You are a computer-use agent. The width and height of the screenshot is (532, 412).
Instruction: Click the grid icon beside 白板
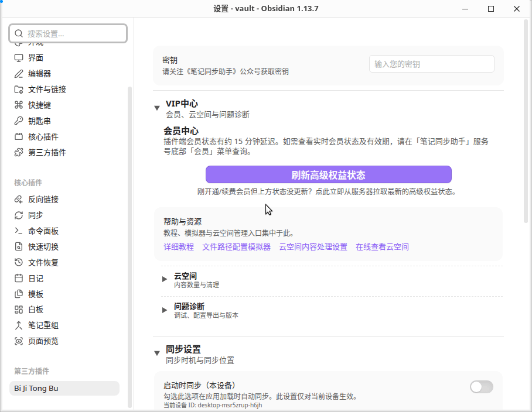[x=19, y=310]
